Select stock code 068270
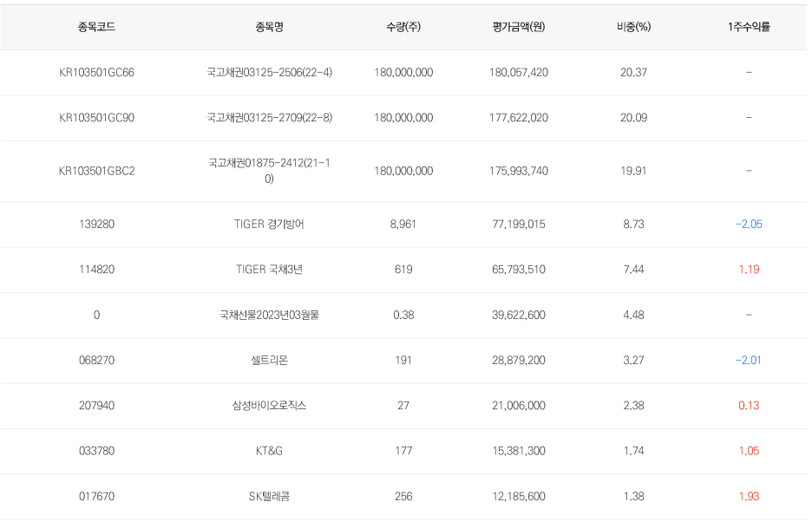 [x=96, y=361]
